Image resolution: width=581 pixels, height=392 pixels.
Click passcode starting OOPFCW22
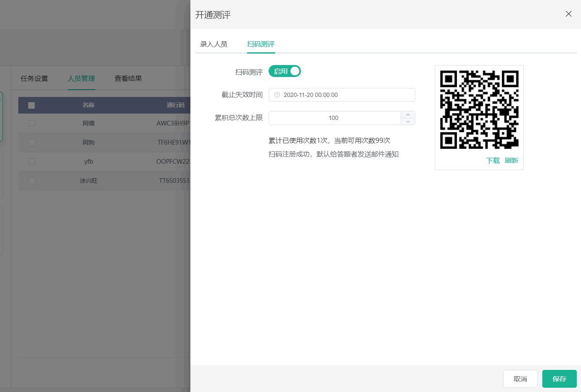pyautogui.click(x=173, y=162)
